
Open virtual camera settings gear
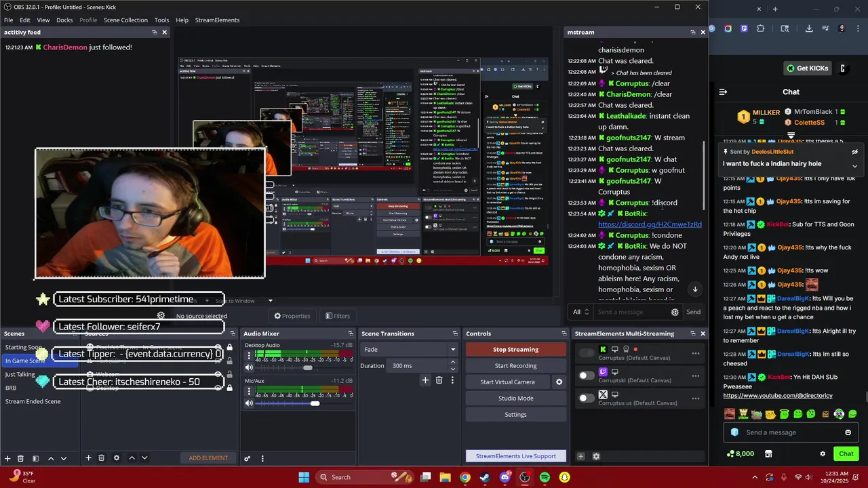tap(559, 382)
